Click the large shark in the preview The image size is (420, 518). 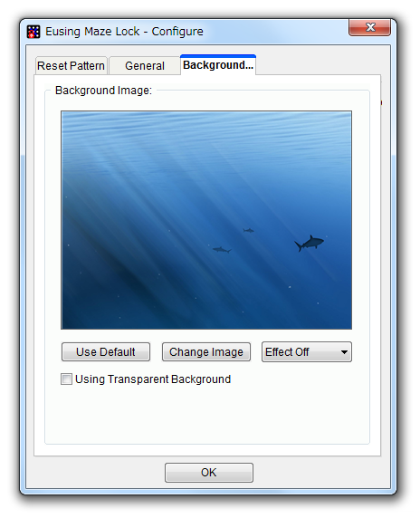[309, 243]
